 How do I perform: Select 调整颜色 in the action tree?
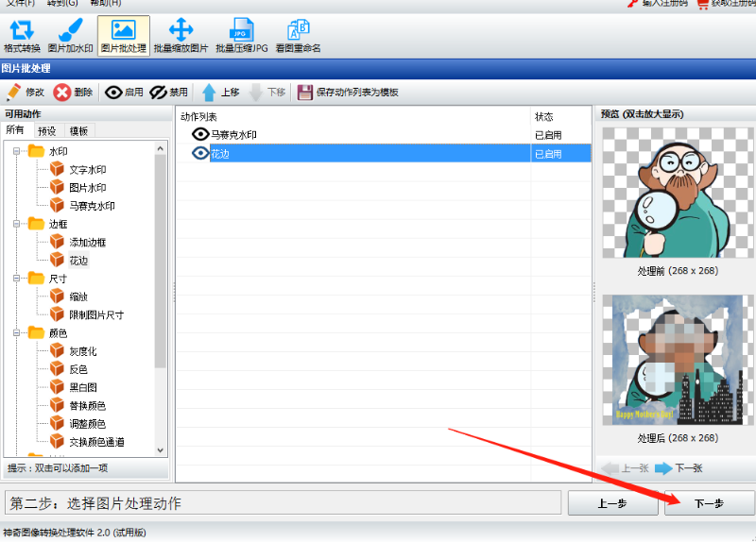[87, 424]
